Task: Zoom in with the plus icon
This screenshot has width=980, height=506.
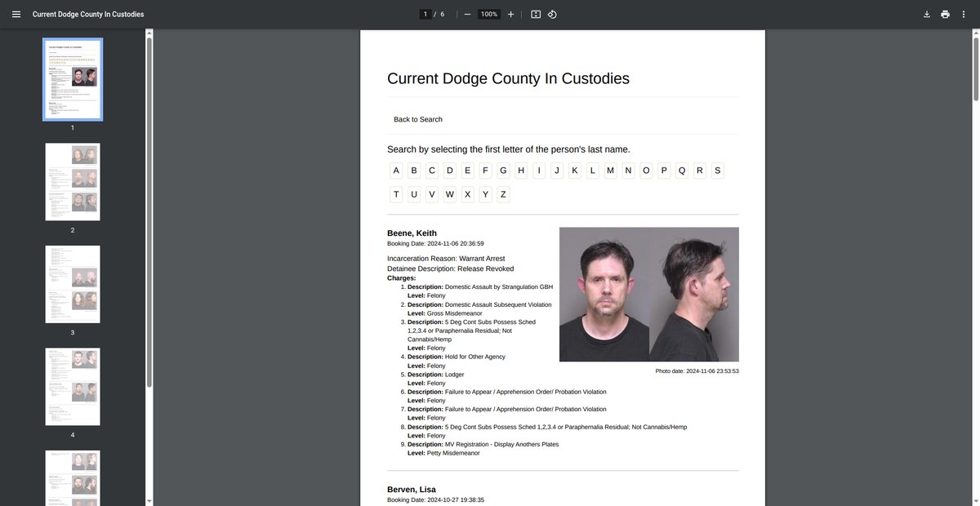Action: (x=510, y=14)
